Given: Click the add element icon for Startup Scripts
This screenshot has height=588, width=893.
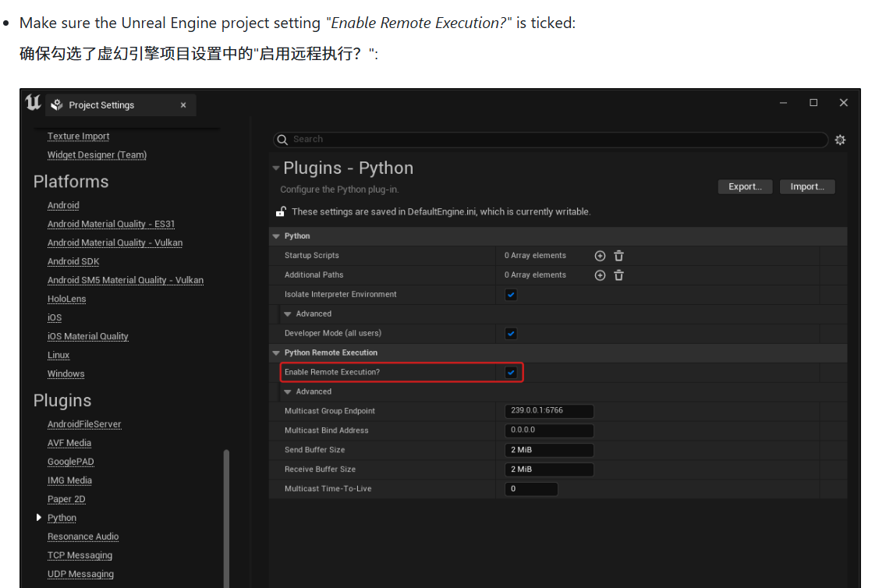Looking at the screenshot, I should tap(600, 255).
